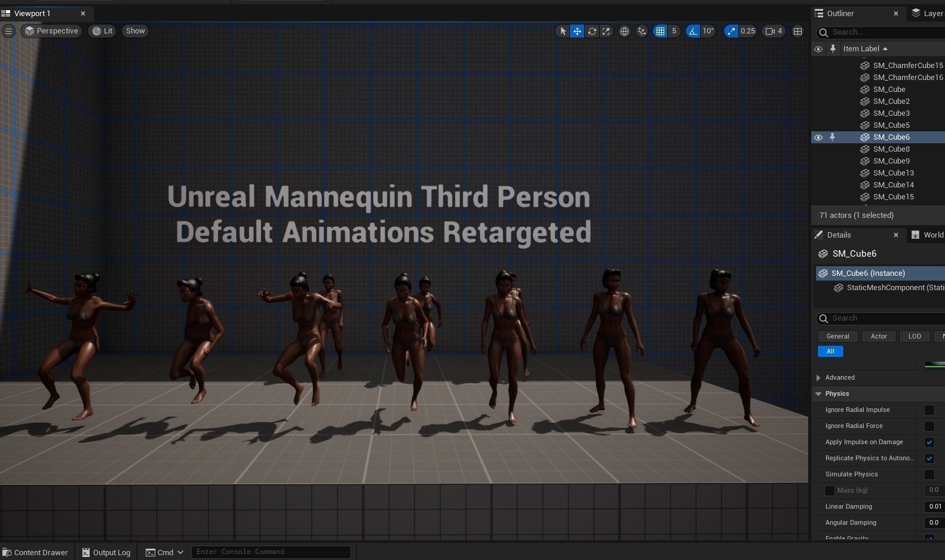This screenshot has width=945, height=560.
Task: Toggle rotation angle snapping icon
Action: pos(693,31)
